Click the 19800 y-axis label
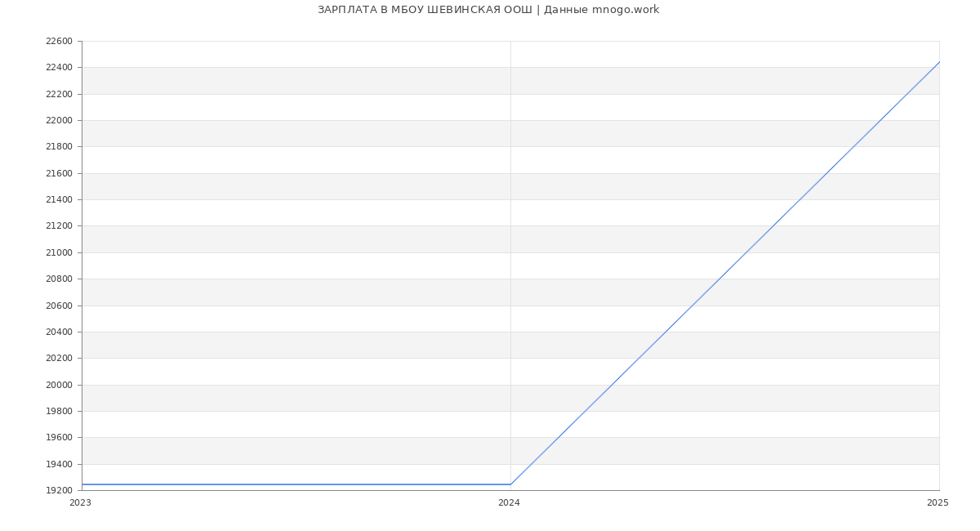980x531 pixels. [x=59, y=411]
